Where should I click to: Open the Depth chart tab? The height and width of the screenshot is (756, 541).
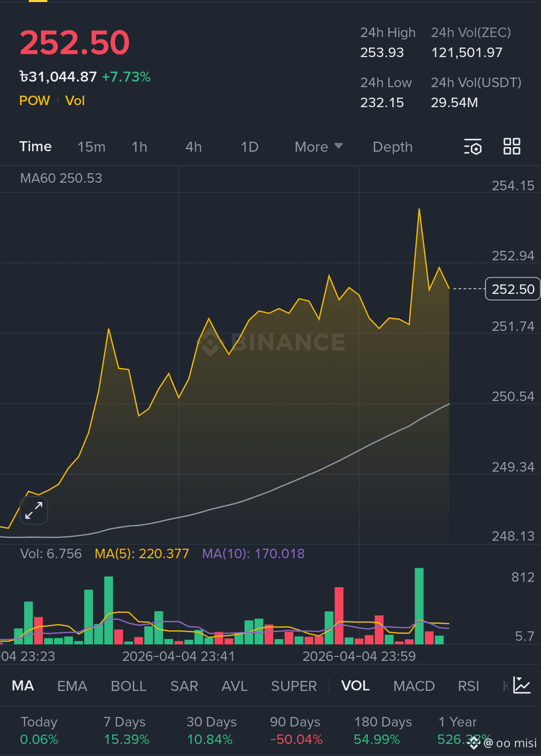393,147
